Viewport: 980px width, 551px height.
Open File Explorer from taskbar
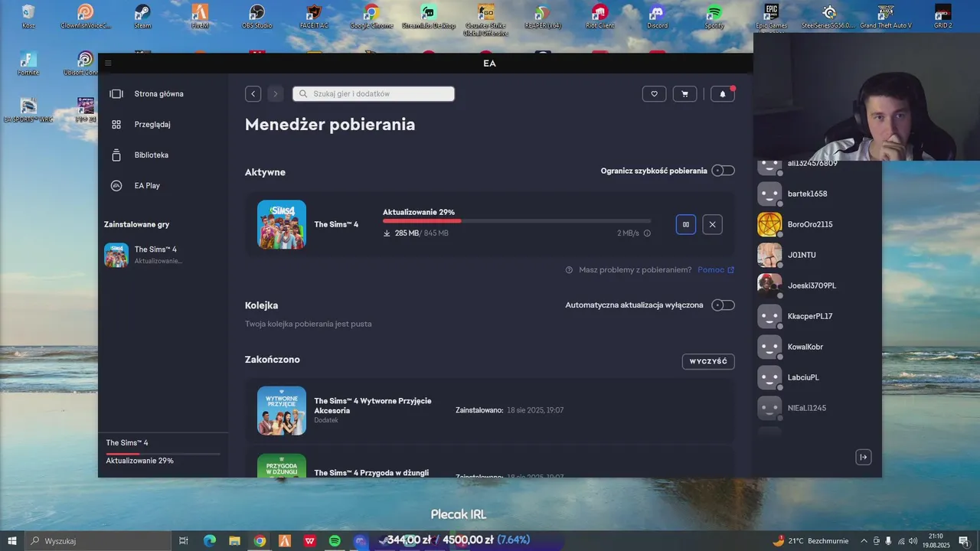[x=234, y=540]
